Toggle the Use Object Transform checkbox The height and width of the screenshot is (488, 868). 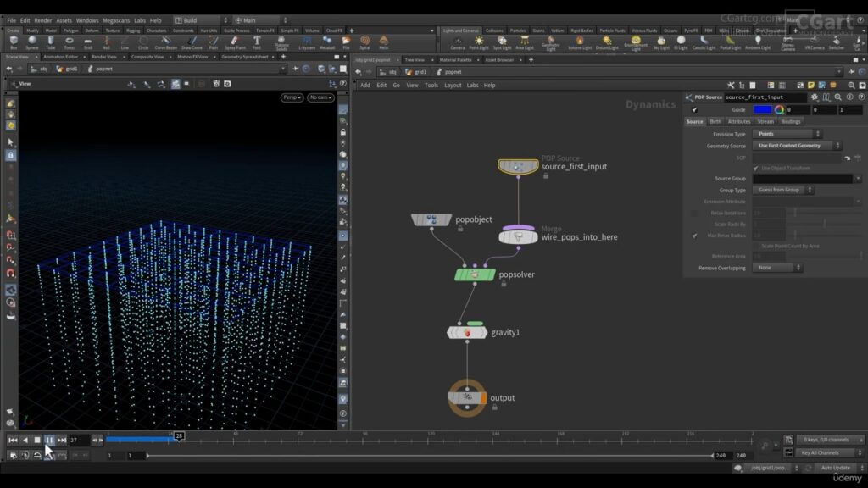click(755, 169)
